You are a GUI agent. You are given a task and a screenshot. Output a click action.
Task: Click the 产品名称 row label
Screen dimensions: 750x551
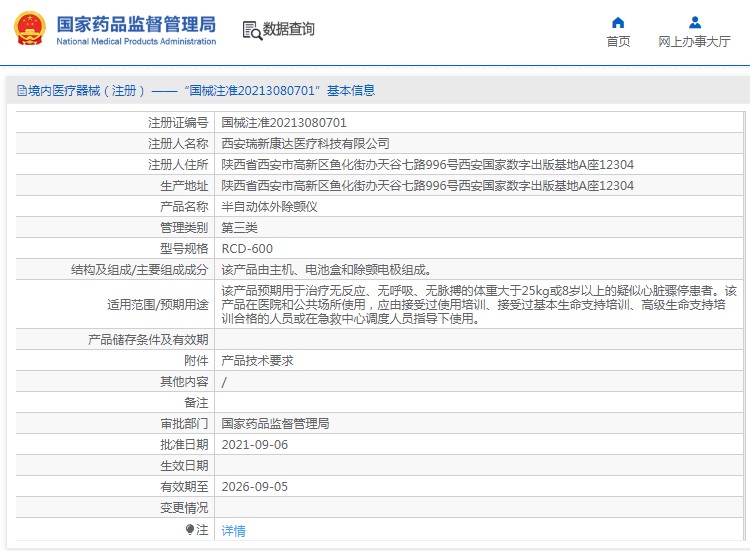pyautogui.click(x=184, y=207)
